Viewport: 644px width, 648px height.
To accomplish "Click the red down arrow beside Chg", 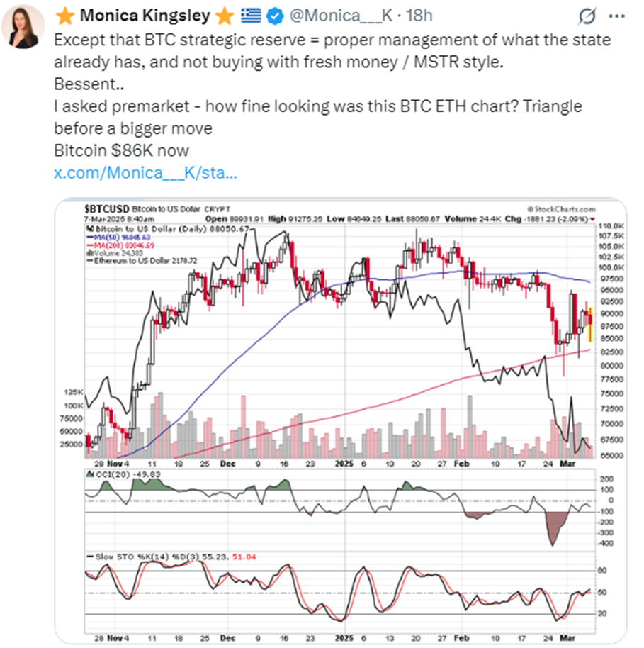I will [x=592, y=219].
